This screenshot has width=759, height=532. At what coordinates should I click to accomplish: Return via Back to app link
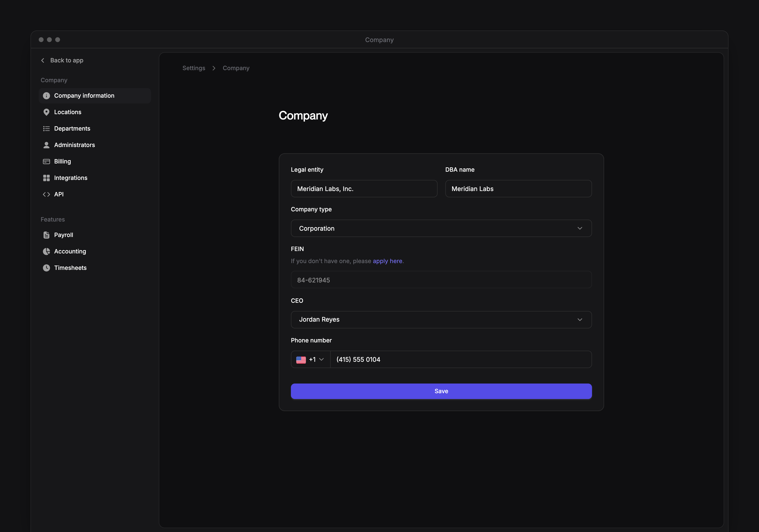pyautogui.click(x=62, y=60)
